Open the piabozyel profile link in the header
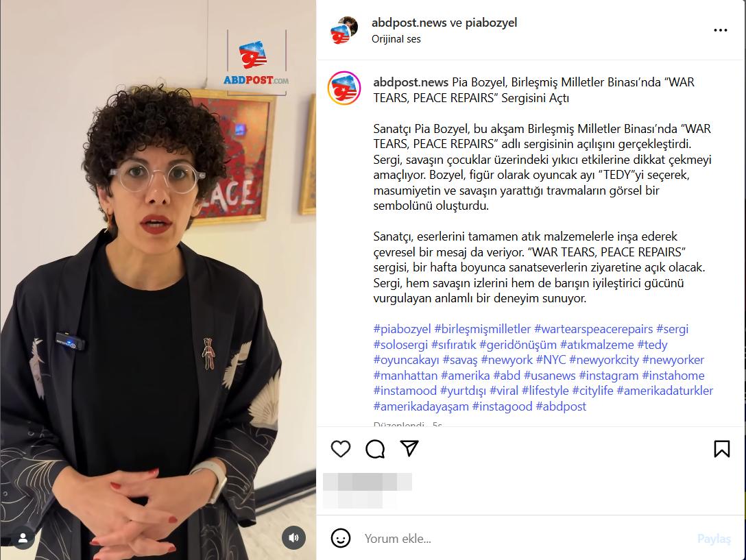Image resolution: width=746 pixels, height=560 pixels. coord(491,23)
